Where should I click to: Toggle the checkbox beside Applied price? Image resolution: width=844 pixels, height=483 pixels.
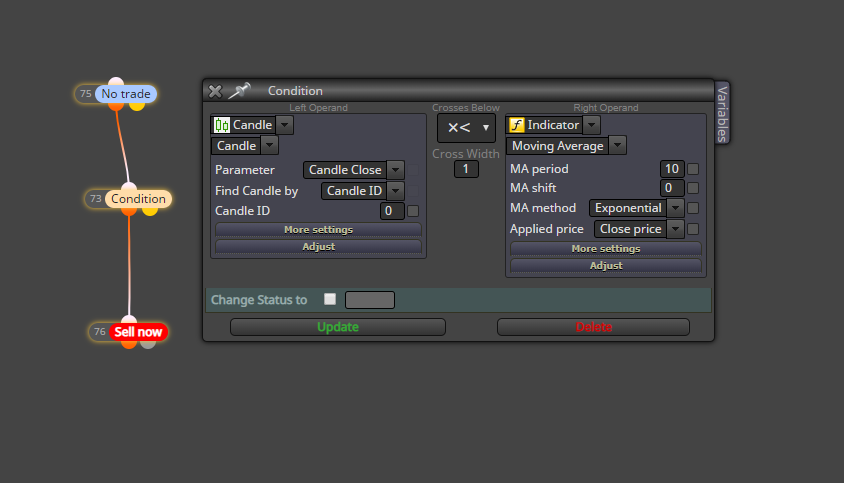[693, 229]
